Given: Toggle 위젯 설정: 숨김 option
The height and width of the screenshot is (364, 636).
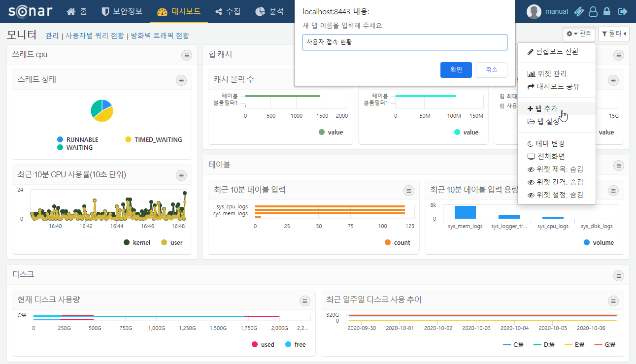Looking at the screenshot, I should click(557, 195).
